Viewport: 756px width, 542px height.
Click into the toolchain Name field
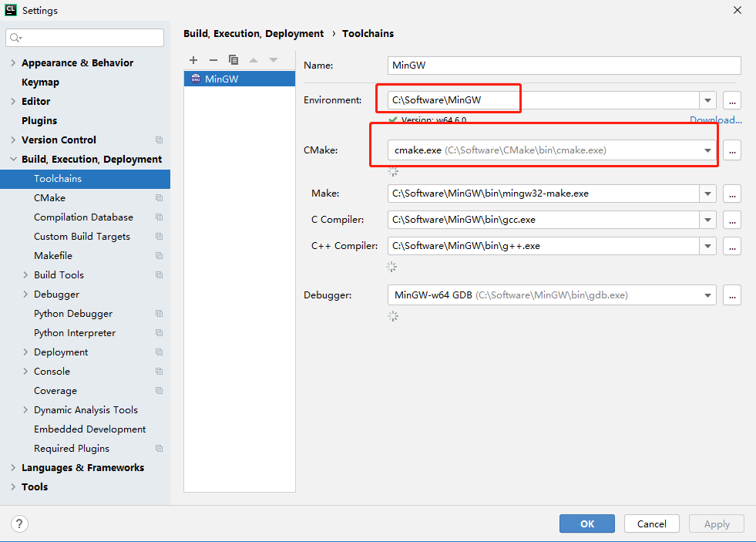[564, 66]
